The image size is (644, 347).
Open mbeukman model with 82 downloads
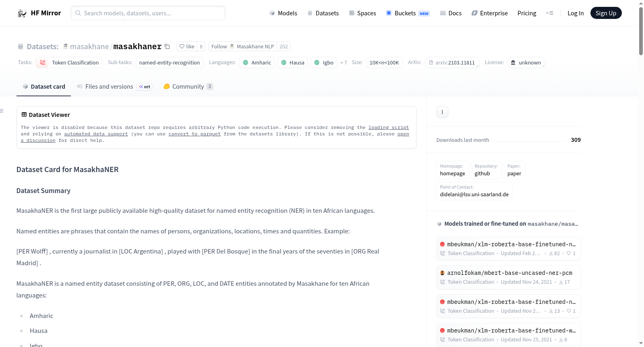pyautogui.click(x=508, y=249)
